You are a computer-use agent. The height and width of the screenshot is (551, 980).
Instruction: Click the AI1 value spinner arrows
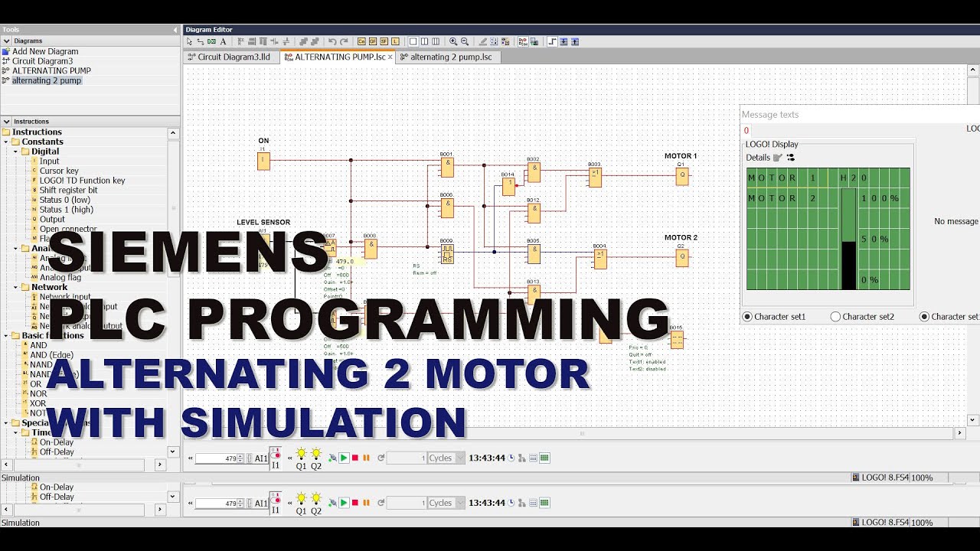[240, 458]
